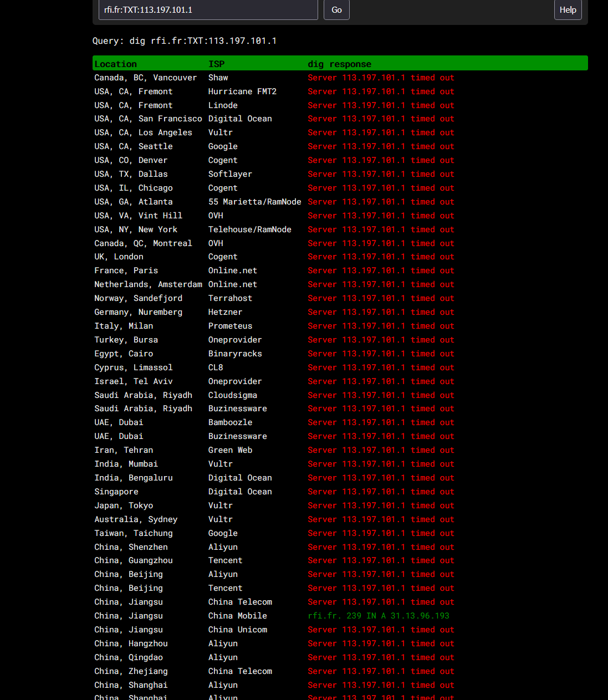Click the timed out response for Egypt, Cairo
Image resolution: width=608 pixels, height=700 pixels.
click(381, 354)
